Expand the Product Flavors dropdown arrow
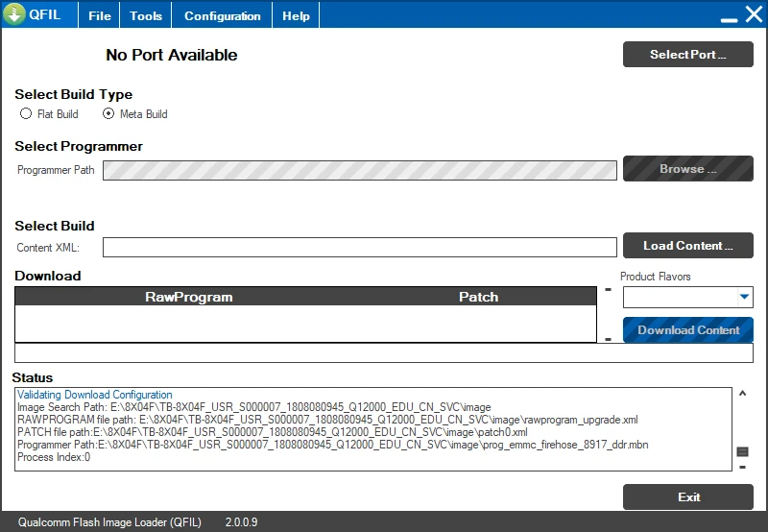Image resolution: width=768 pixels, height=532 pixels. [744, 298]
